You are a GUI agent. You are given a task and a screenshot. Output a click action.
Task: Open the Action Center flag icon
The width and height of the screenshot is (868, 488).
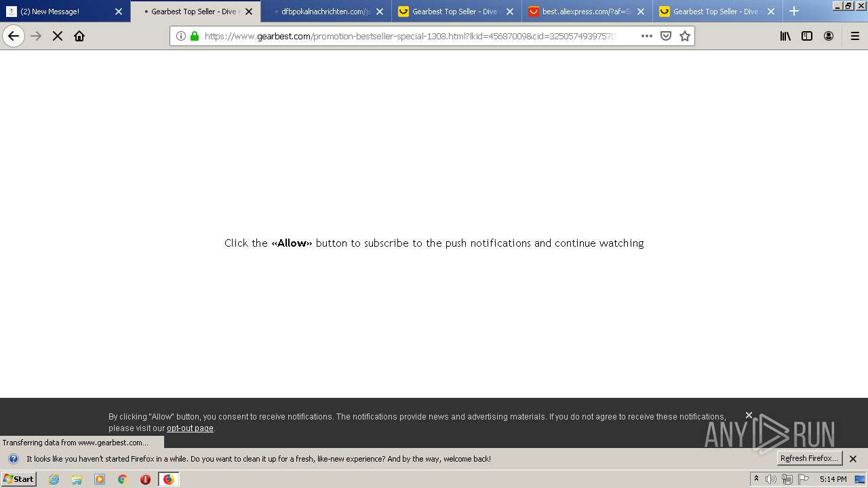point(804,479)
